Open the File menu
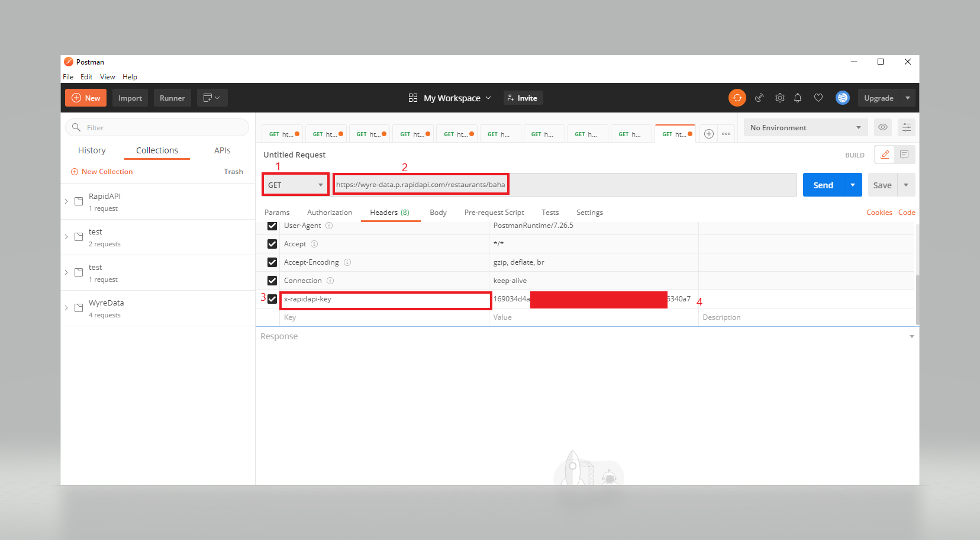The width and height of the screenshot is (980, 540). tap(68, 77)
